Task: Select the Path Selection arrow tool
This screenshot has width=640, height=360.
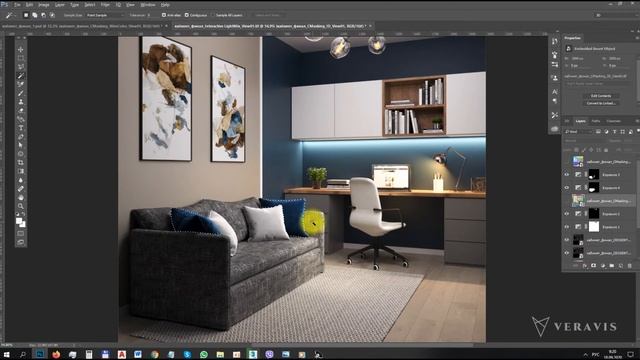Action: coord(20,145)
